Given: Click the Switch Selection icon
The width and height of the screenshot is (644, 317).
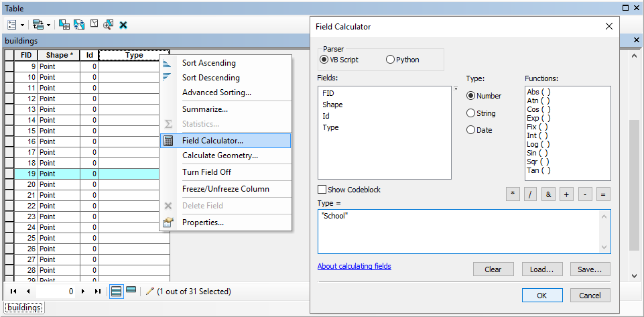Looking at the screenshot, I should coord(79,25).
